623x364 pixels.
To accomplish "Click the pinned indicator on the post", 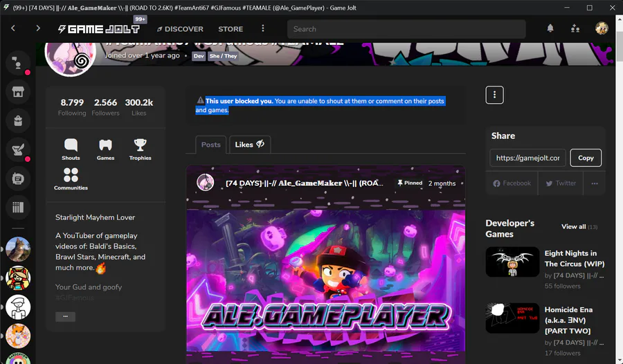I will coord(410,183).
